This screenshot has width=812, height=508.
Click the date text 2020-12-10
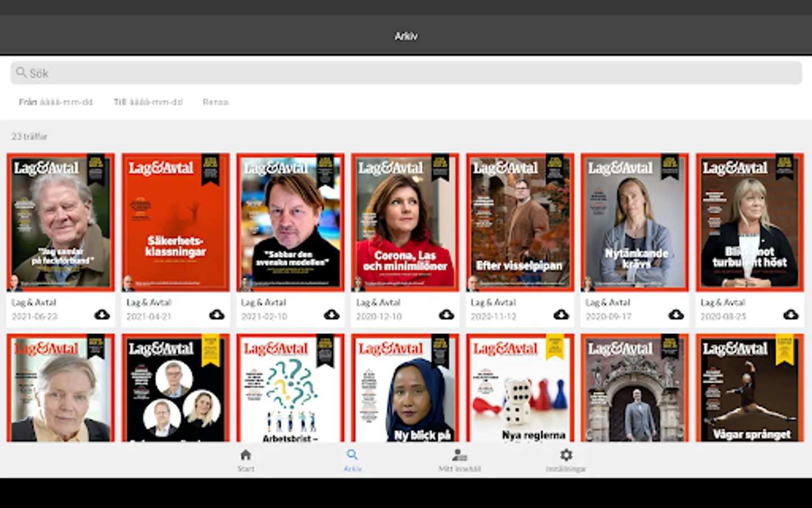[x=379, y=317]
